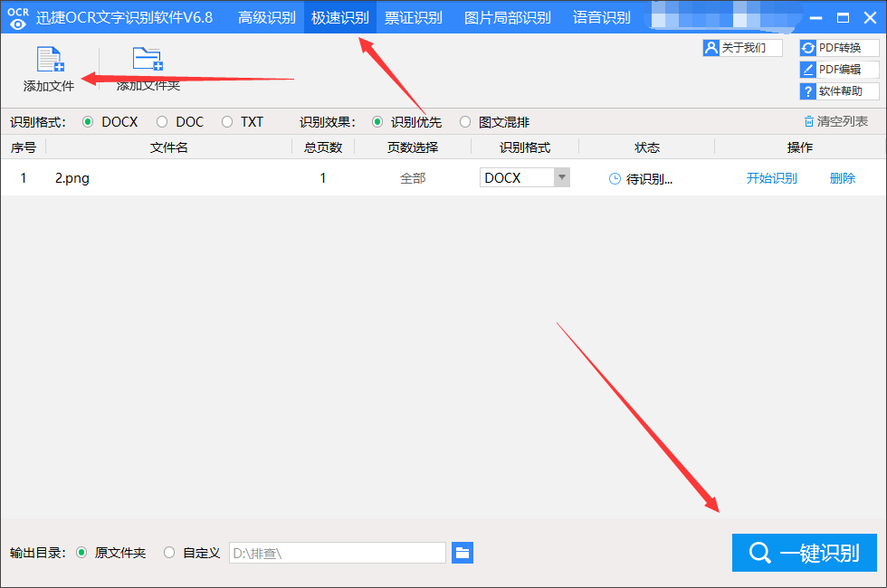Minimize the OCR window
The width and height of the screenshot is (887, 588).
click(815, 18)
